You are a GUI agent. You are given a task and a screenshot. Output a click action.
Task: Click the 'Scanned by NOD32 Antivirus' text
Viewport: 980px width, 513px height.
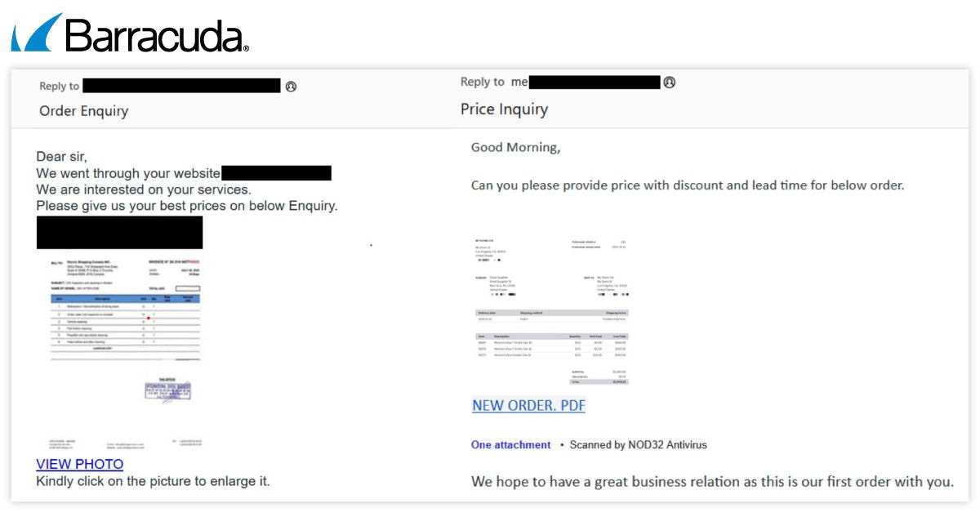[x=638, y=445]
